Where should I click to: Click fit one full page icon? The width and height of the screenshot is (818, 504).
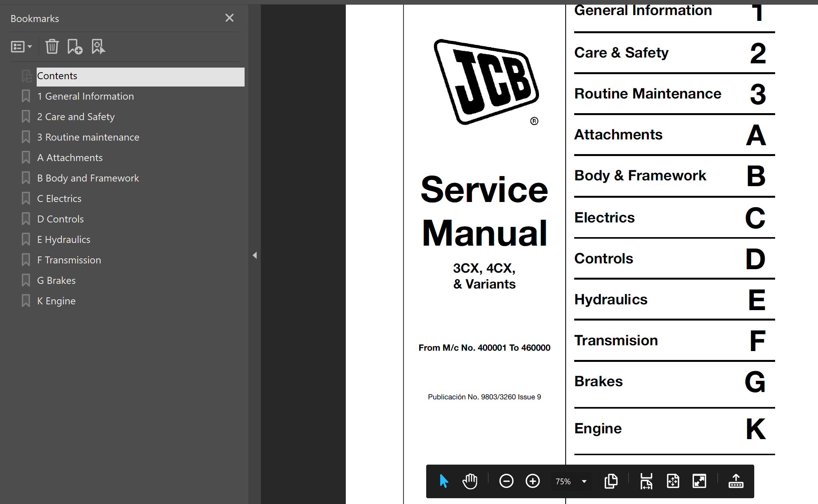click(673, 481)
